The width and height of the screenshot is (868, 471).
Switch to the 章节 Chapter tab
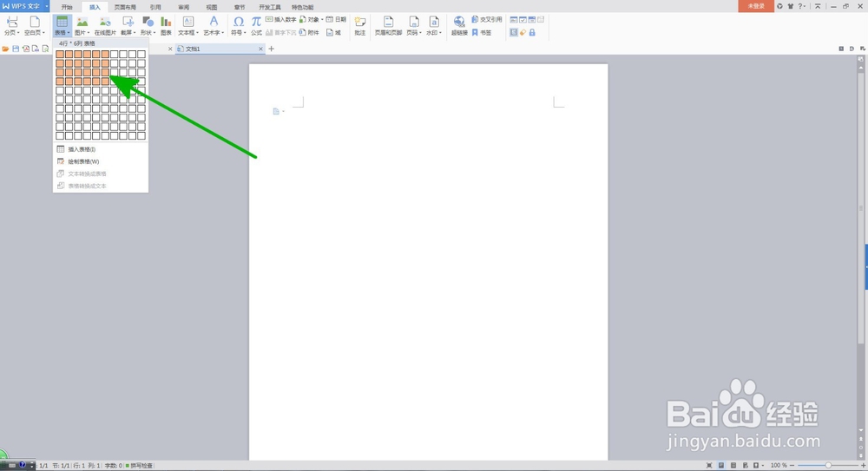tap(240, 7)
